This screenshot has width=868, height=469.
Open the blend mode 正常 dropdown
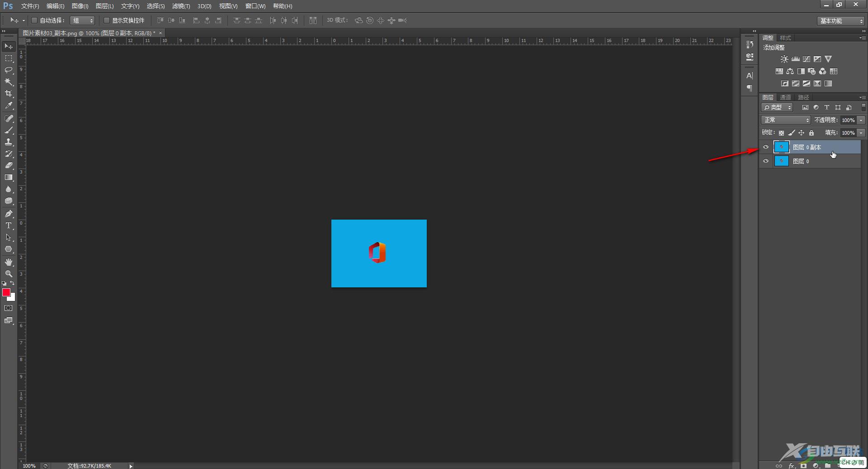coord(786,120)
